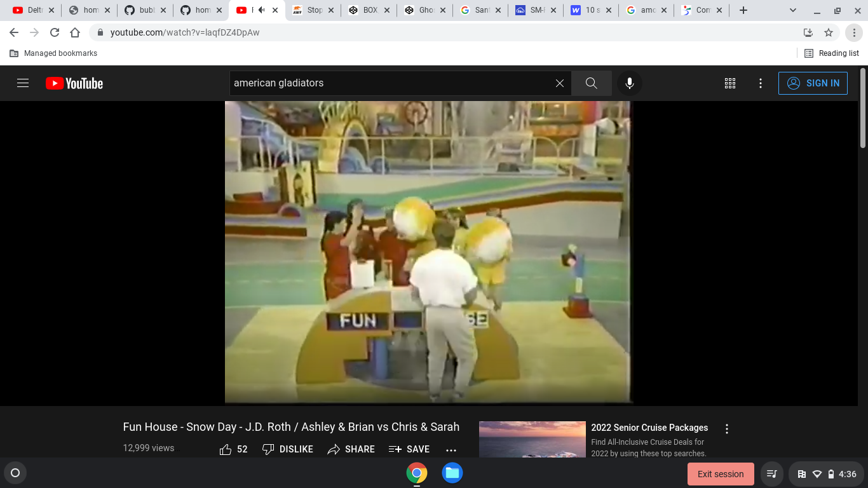Image resolution: width=868 pixels, height=488 pixels.
Task: Go forward with the browser forward arrow
Action: coord(34,32)
